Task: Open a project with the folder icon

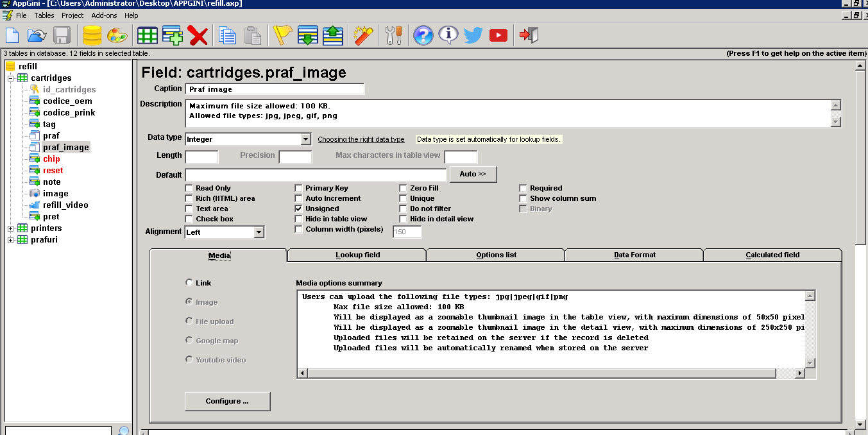Action: (x=37, y=35)
